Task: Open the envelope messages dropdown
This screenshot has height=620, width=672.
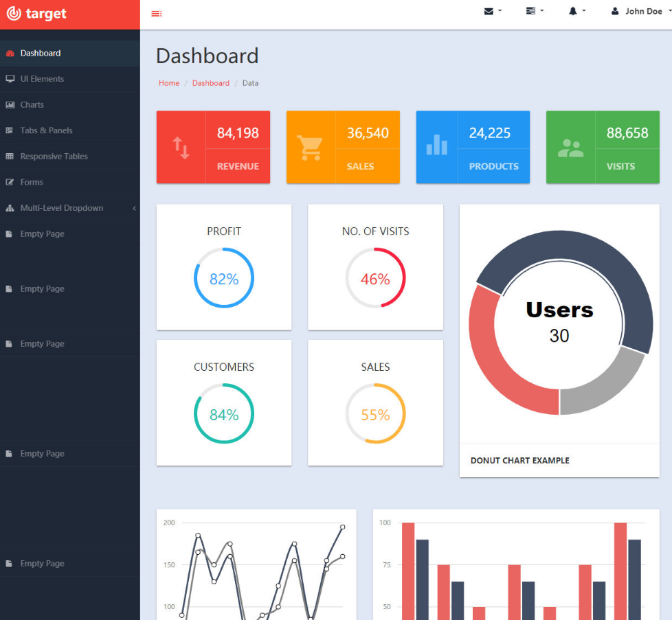Action: 492,11
